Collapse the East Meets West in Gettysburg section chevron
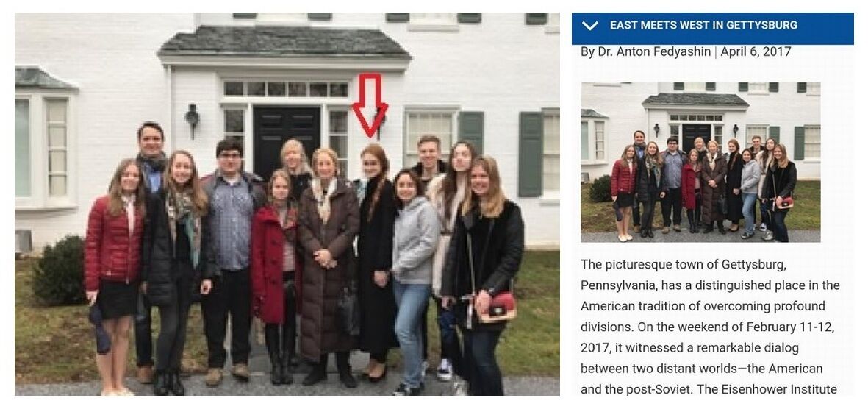868x412 pixels. pyautogui.click(x=590, y=26)
